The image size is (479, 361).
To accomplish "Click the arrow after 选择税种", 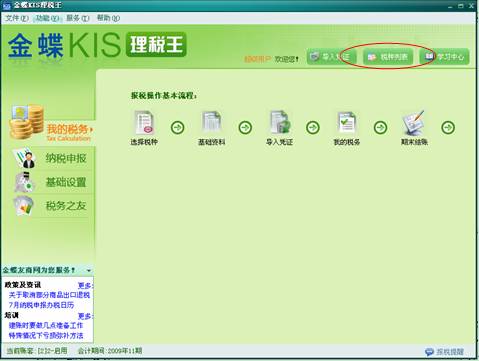I will (x=178, y=127).
